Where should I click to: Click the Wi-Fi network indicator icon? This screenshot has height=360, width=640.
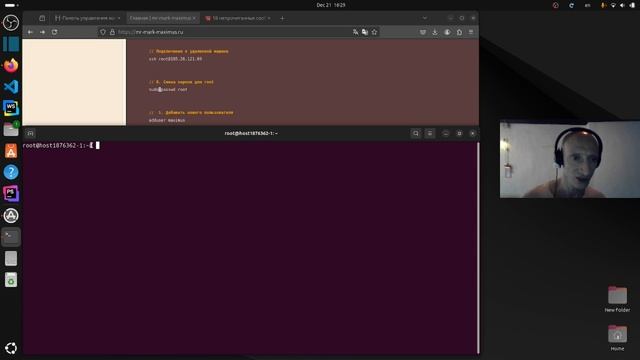[613, 5]
